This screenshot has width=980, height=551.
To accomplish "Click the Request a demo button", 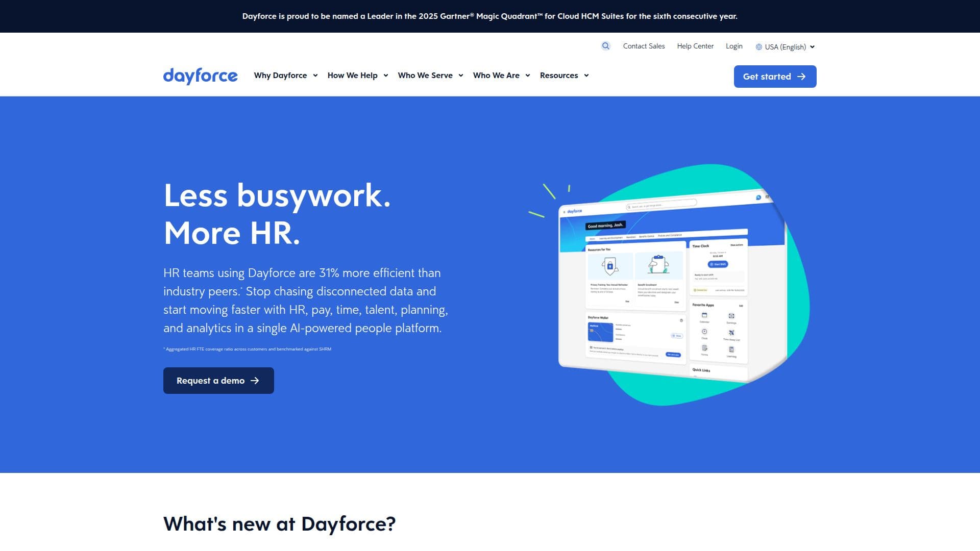I will tap(218, 381).
